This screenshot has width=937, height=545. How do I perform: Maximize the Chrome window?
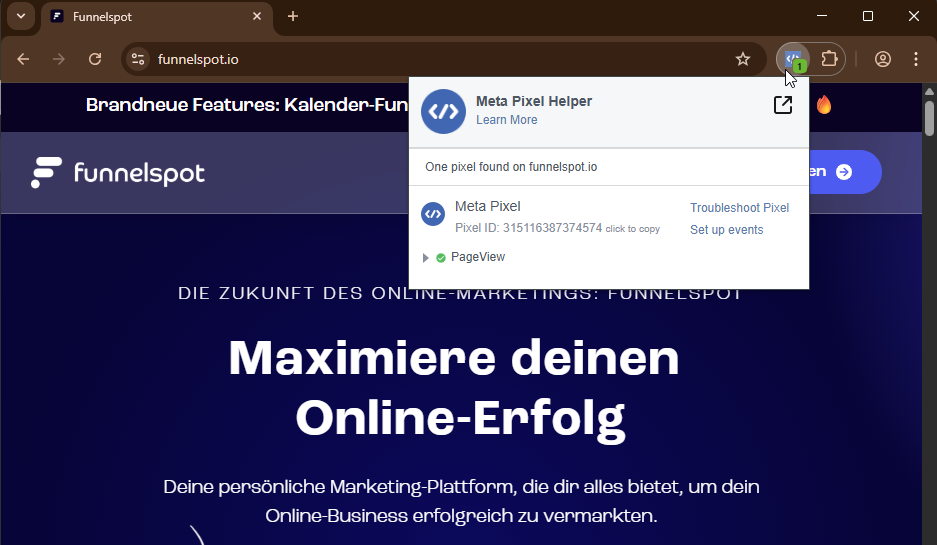click(868, 16)
